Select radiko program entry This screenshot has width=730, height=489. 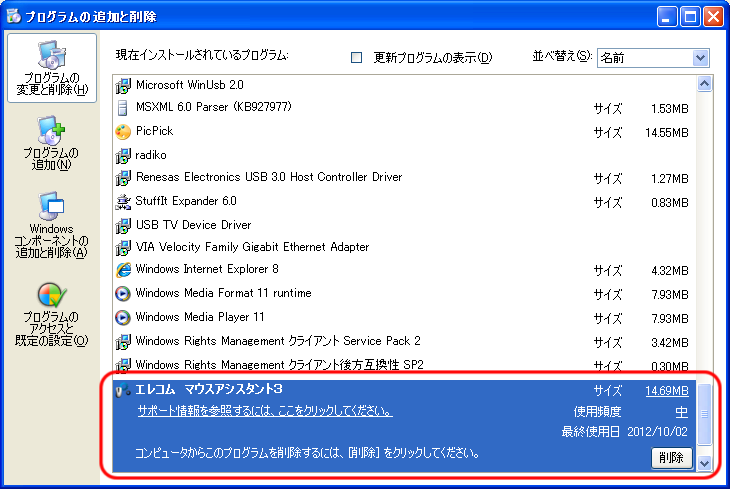(404, 155)
